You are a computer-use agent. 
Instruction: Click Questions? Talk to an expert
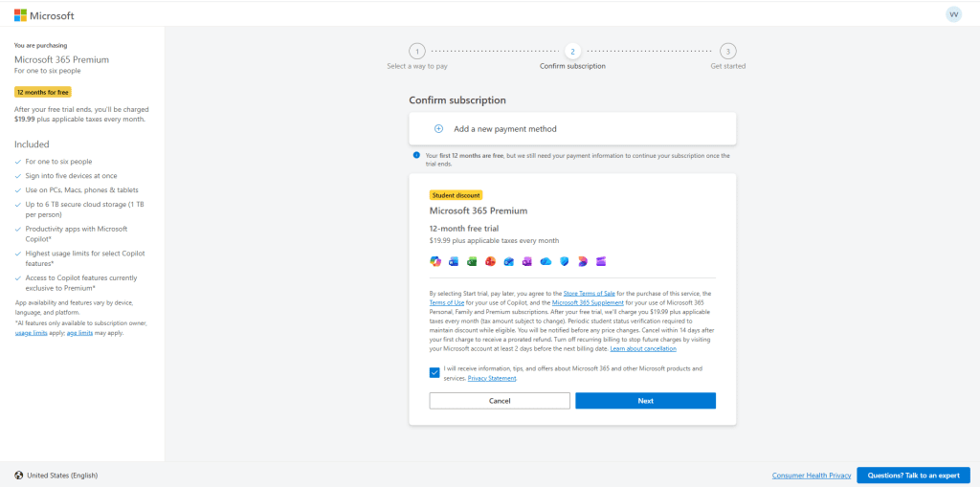pos(913,476)
